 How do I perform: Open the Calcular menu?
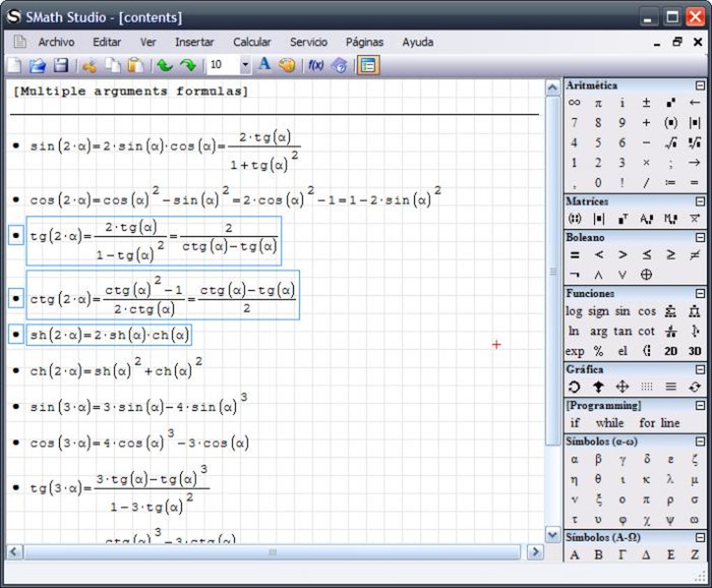[252, 42]
